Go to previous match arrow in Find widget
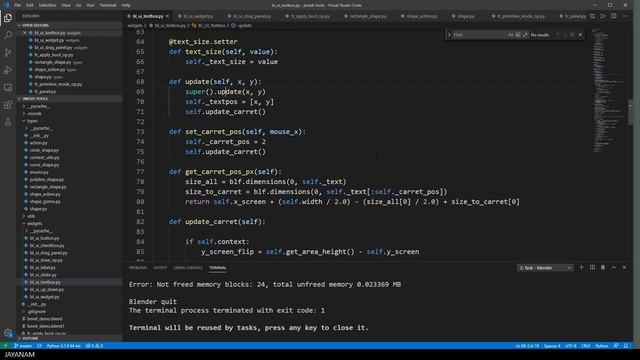The width and height of the screenshot is (640, 360). click(558, 35)
